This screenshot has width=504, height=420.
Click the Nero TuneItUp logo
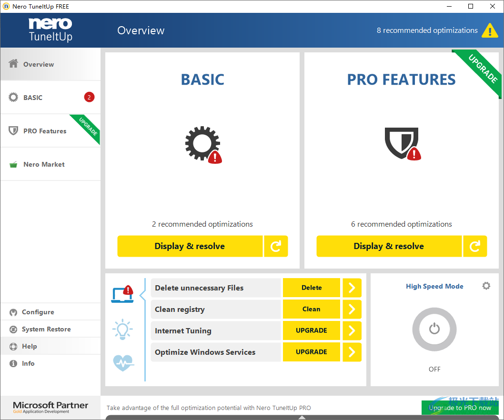pyautogui.click(x=50, y=30)
